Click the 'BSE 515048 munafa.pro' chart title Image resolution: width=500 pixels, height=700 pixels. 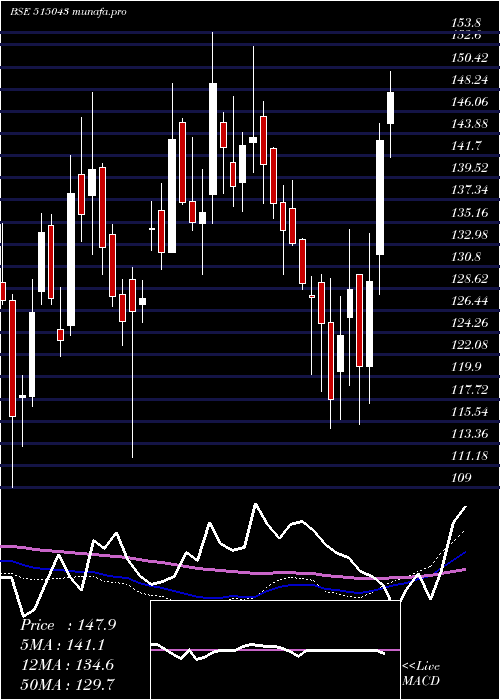point(69,12)
